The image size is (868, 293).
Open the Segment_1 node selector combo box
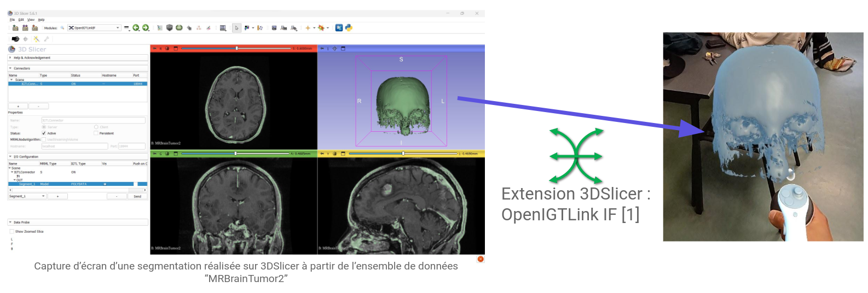click(27, 196)
